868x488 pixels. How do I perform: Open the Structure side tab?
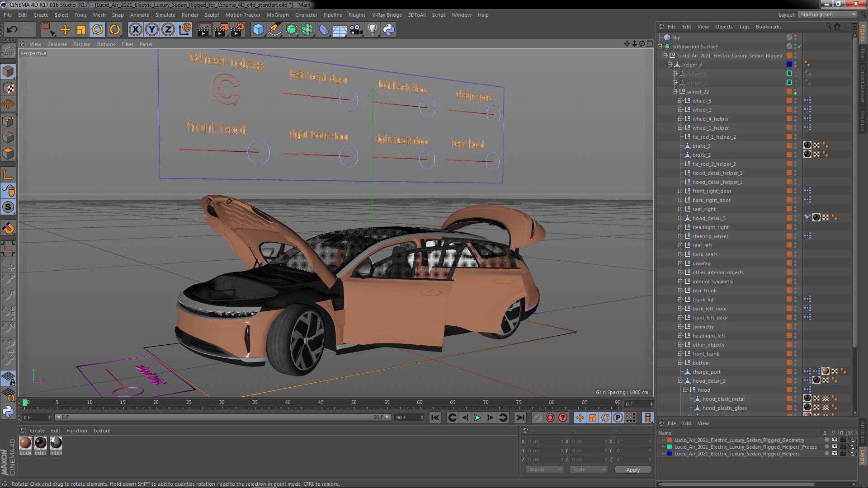pyautogui.click(x=863, y=121)
